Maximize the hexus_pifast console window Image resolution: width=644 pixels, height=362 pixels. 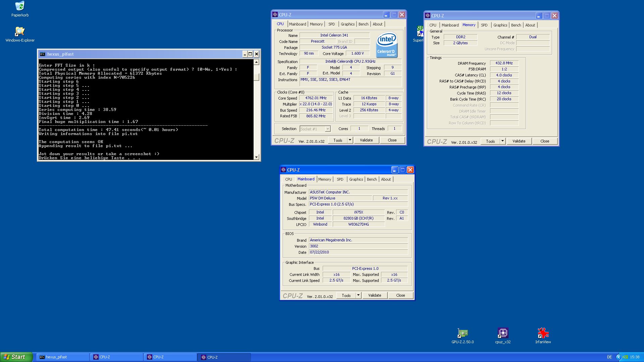(x=250, y=54)
